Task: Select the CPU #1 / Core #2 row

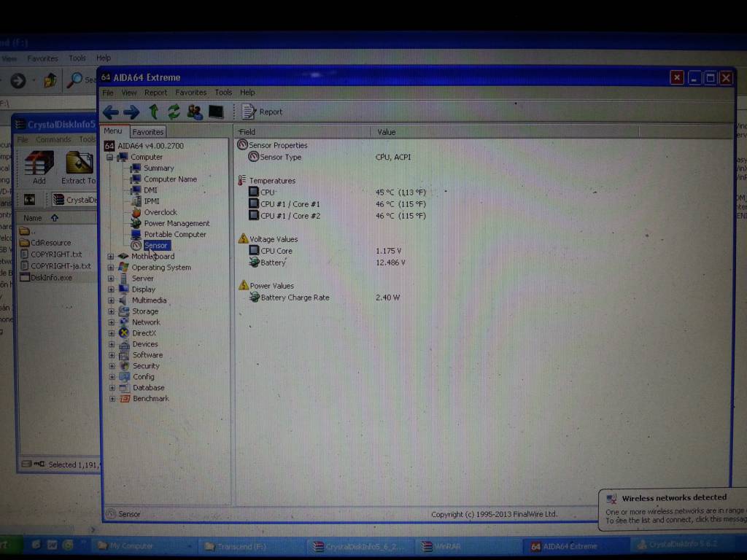Action: 337,216
